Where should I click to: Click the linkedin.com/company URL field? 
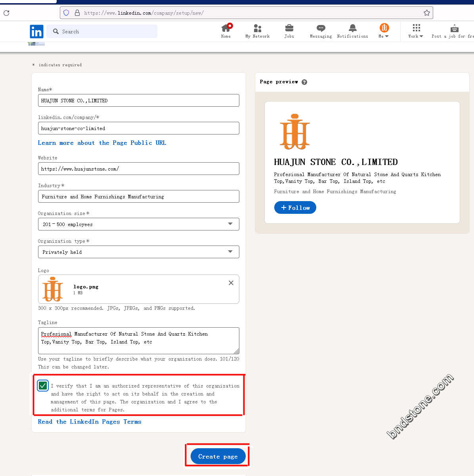coord(139,128)
